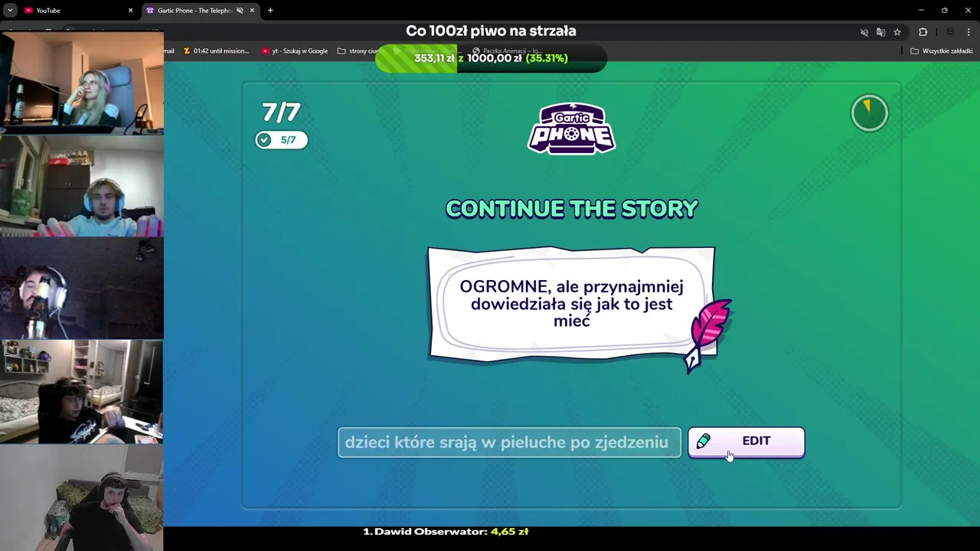Click the "1. Dawid Obserwator: 4,65 zł" text

(446, 531)
